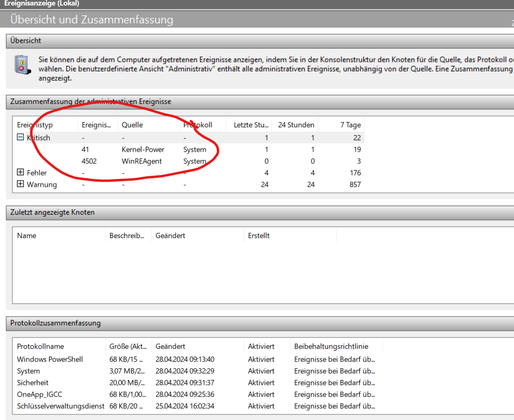Click Übersicht section header
Viewport: 514px width, 420px height.
pos(260,41)
